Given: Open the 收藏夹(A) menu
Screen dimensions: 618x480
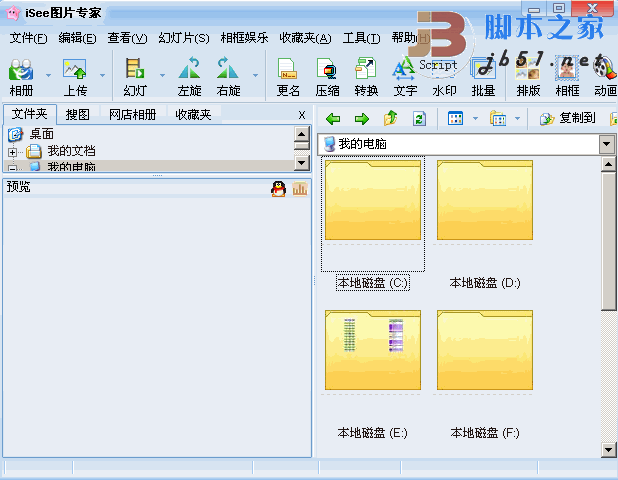Looking at the screenshot, I should pos(305,38).
